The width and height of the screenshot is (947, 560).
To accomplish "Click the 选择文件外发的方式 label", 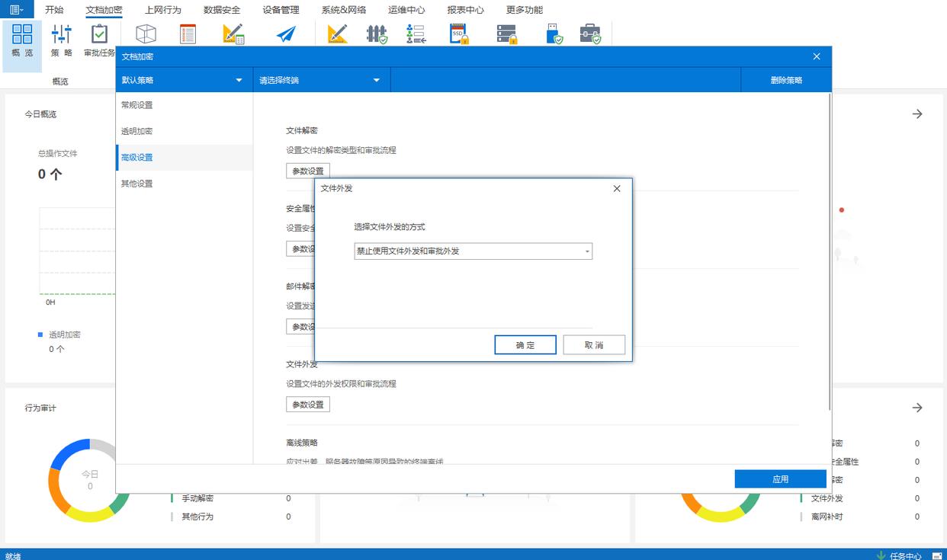I will click(390, 226).
